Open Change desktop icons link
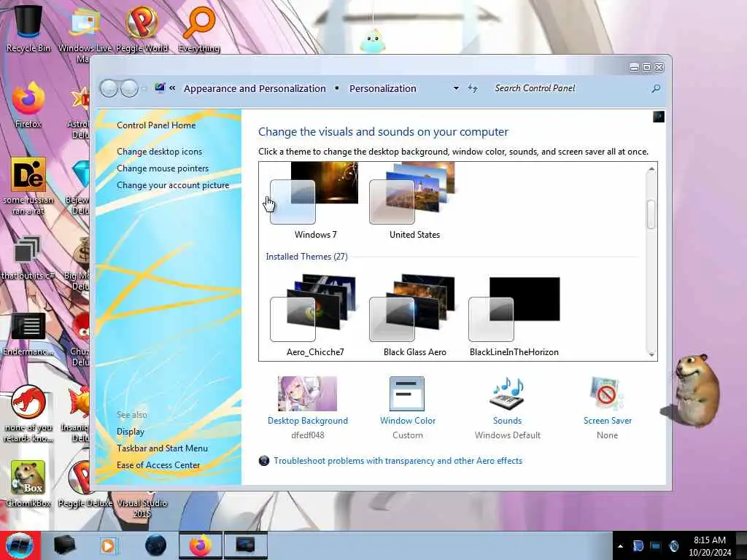Image resolution: width=747 pixels, height=560 pixels. click(x=159, y=152)
